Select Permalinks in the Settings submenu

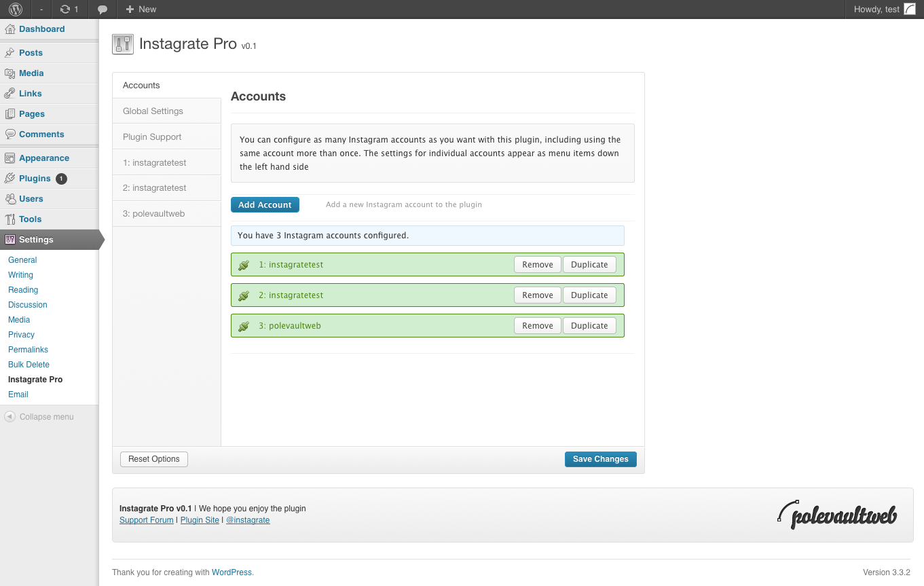pos(28,349)
